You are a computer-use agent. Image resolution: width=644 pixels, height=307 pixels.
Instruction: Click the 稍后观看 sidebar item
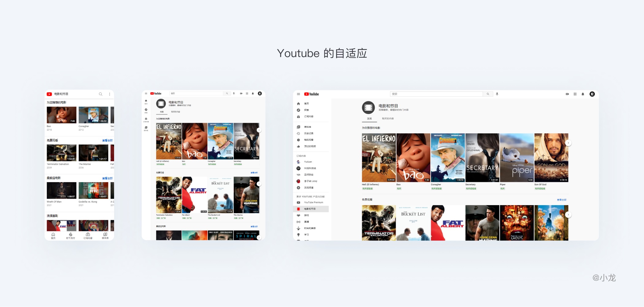[308, 140]
